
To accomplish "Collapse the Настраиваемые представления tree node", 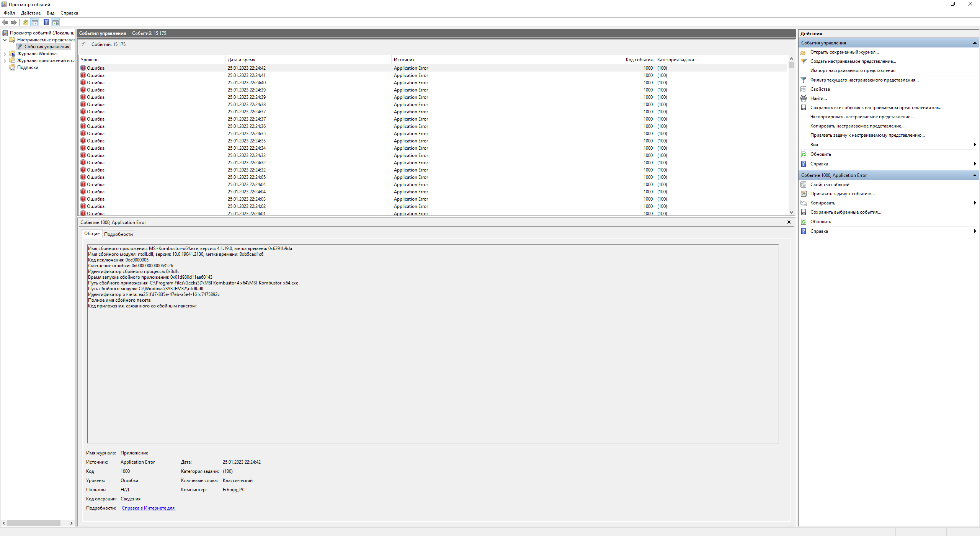I will [x=5, y=40].
